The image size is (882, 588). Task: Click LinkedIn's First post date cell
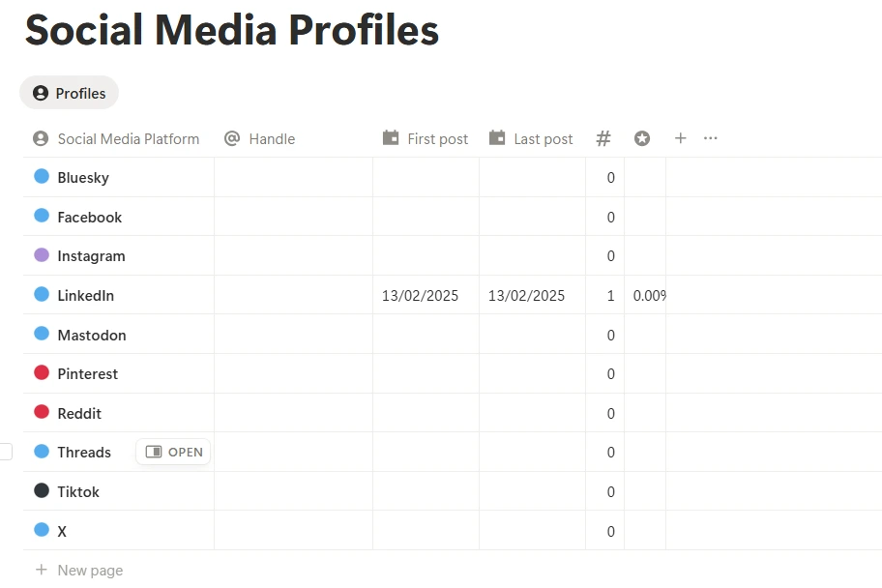tap(420, 295)
